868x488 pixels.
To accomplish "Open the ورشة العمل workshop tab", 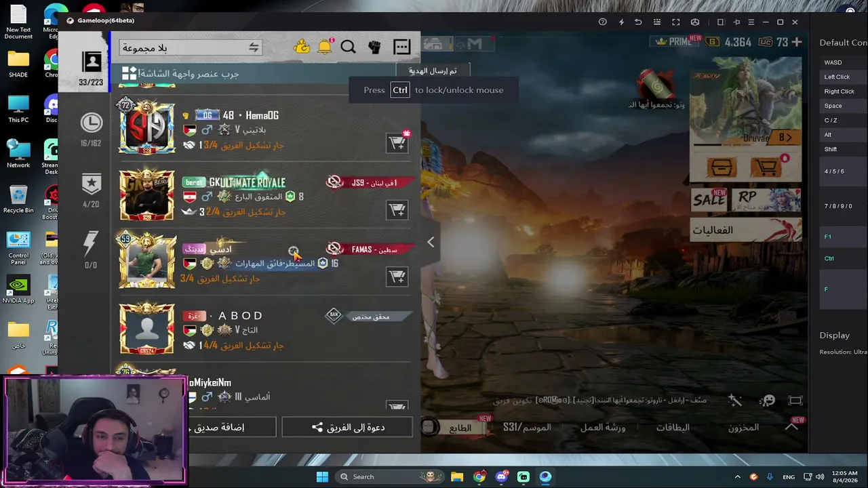I will [x=603, y=428].
